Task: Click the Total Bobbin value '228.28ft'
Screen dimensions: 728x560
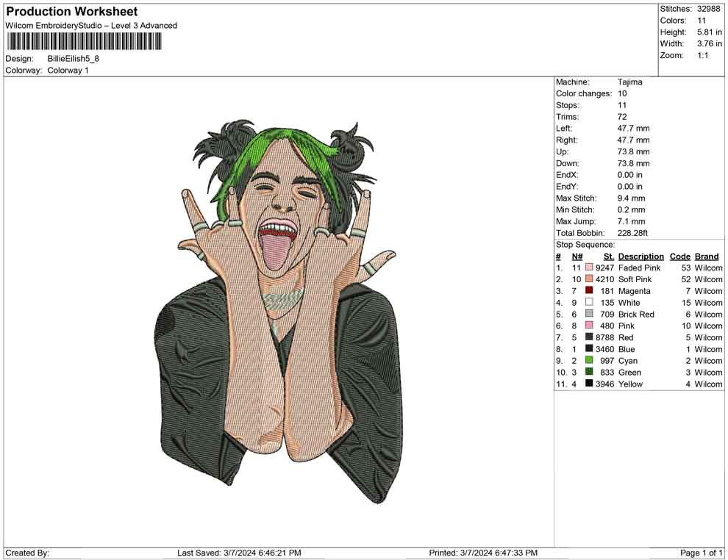Action: click(x=632, y=233)
